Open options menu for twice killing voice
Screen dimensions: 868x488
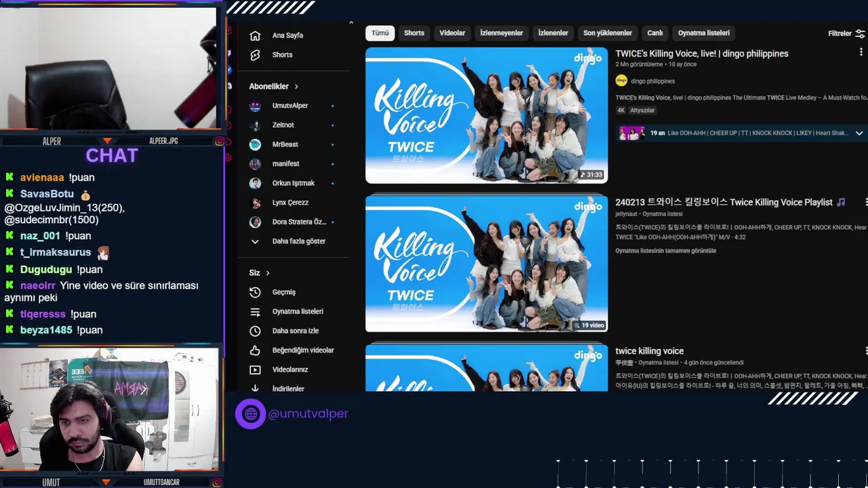866,351
